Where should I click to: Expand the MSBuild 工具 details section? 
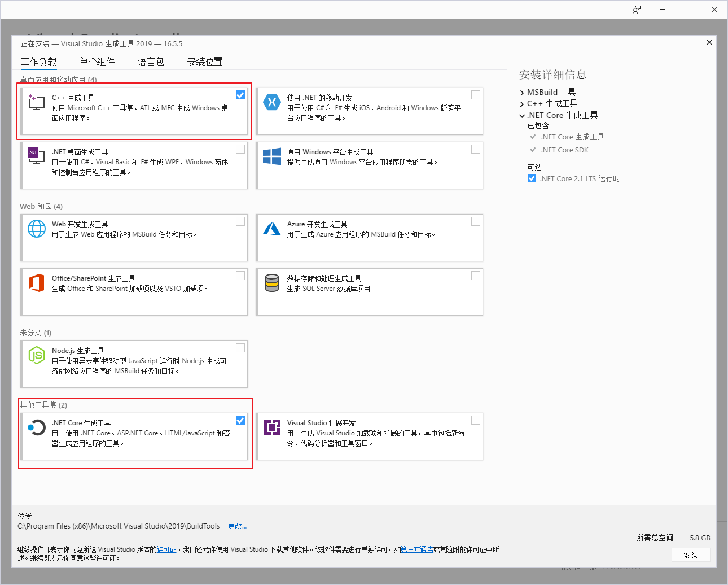click(521, 92)
